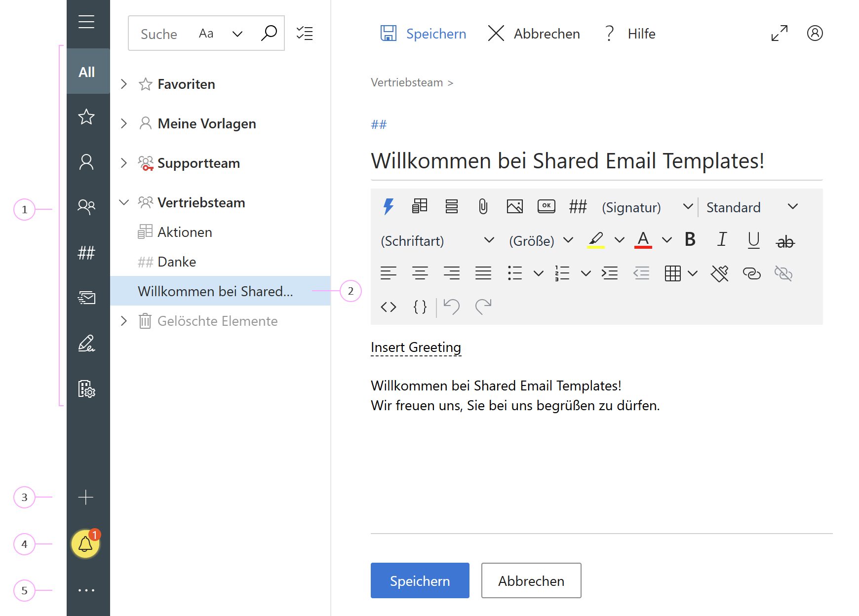Open the ## shortcuts section in the sidebar
Image resolution: width=859 pixels, height=616 pixels.
click(x=86, y=253)
